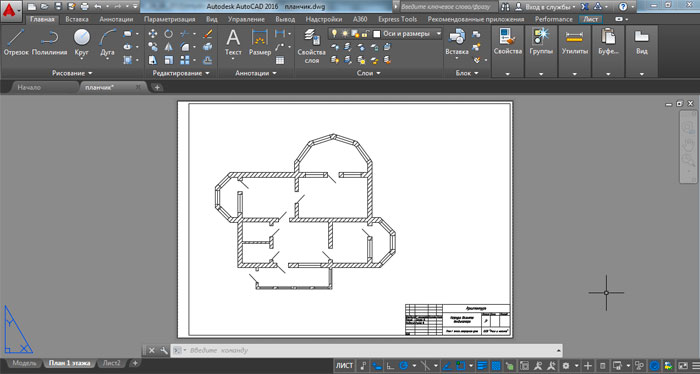The image size is (700, 374).
Task: Click the Полилиния button
Action: 50,43
